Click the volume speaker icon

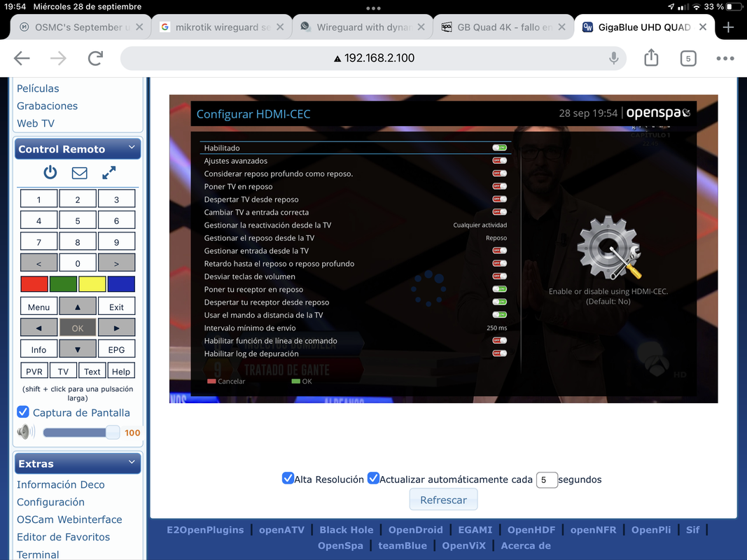pyautogui.click(x=26, y=432)
